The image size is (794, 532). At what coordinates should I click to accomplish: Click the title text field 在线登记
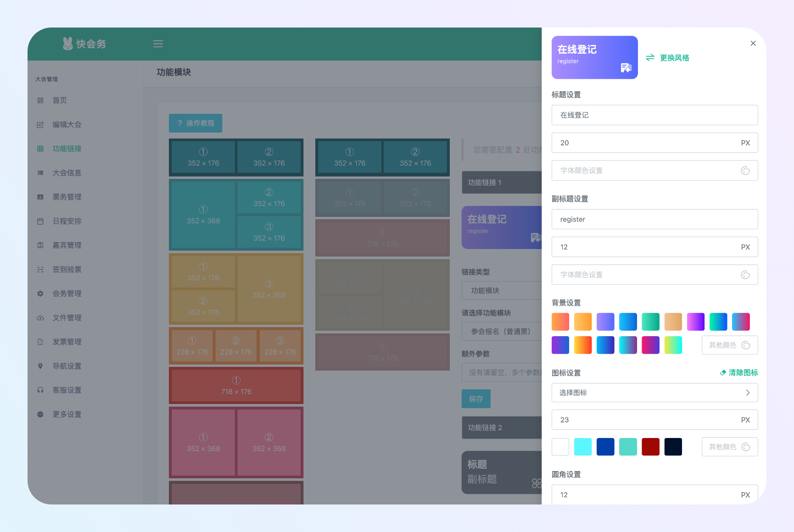(x=654, y=115)
